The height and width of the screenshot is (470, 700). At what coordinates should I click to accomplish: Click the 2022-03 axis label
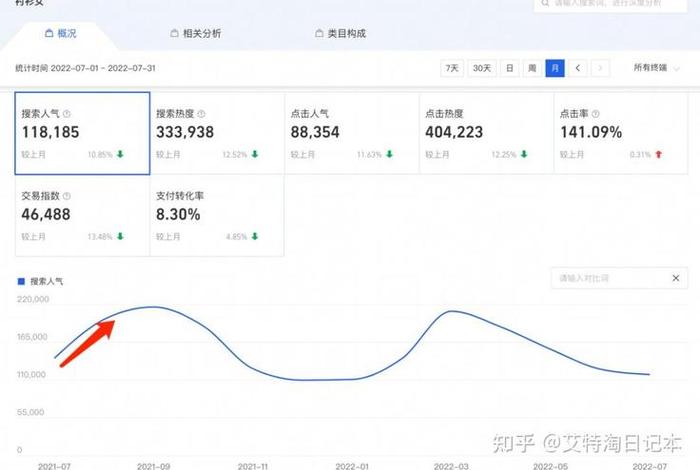tap(451, 466)
